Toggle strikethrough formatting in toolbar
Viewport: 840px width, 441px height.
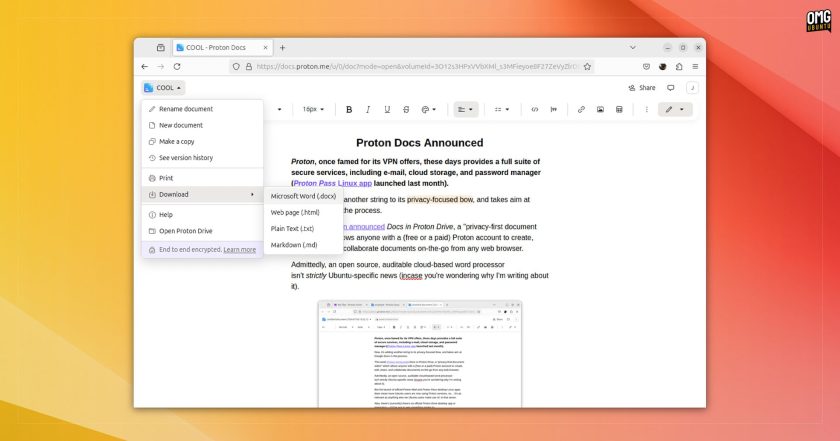pos(406,109)
